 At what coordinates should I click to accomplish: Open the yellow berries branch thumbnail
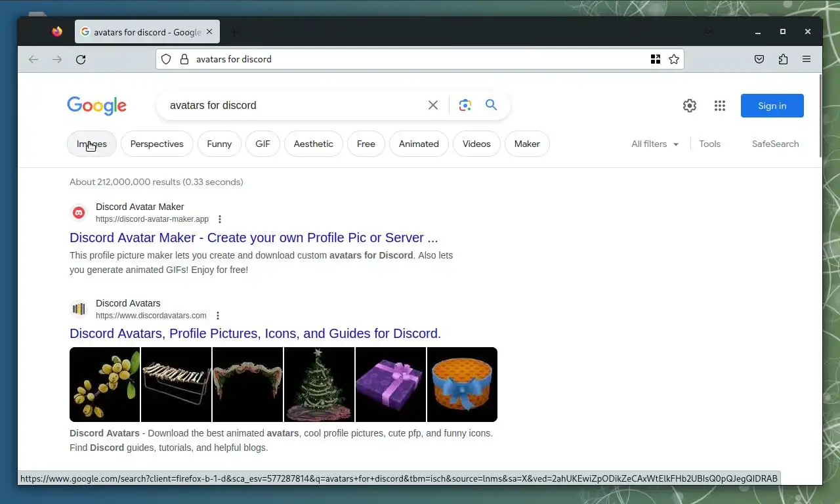click(x=104, y=385)
